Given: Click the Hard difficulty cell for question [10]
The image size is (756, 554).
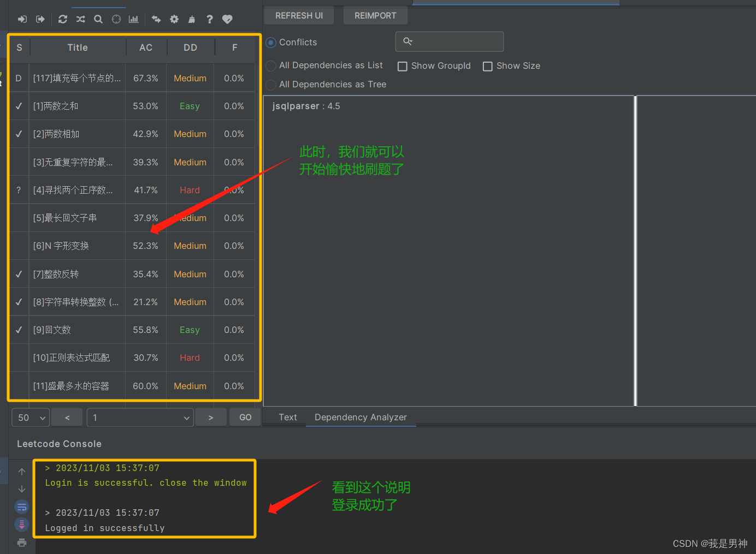Looking at the screenshot, I should point(190,358).
